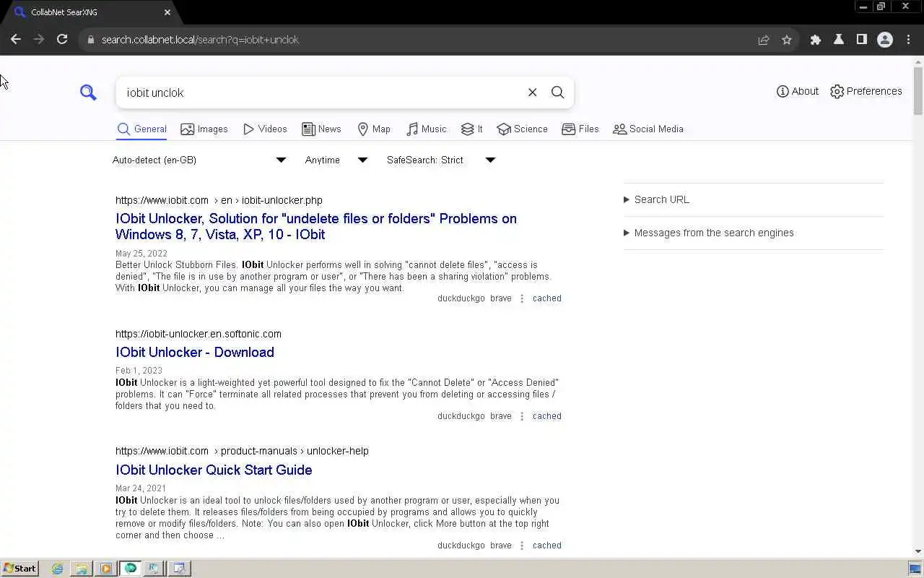Open options dots for Softonic result
924x578 pixels.
(522, 416)
